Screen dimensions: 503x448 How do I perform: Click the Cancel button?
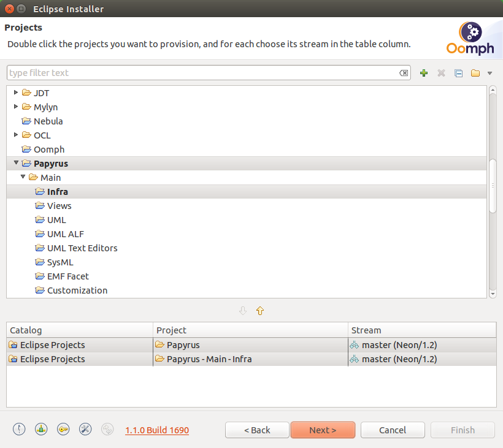coord(393,430)
